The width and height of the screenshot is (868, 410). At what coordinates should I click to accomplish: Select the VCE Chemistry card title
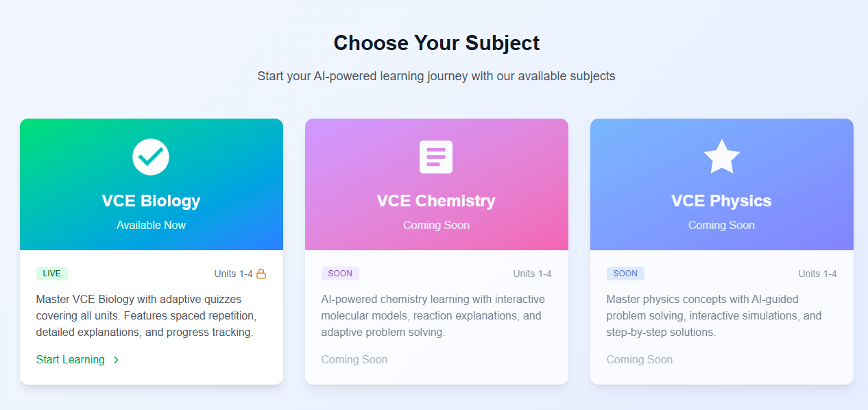436,201
